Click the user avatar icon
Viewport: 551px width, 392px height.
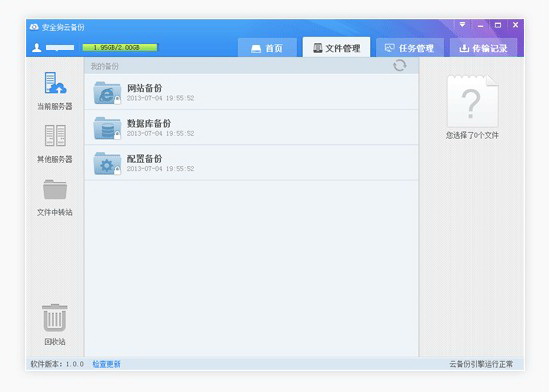point(37,47)
